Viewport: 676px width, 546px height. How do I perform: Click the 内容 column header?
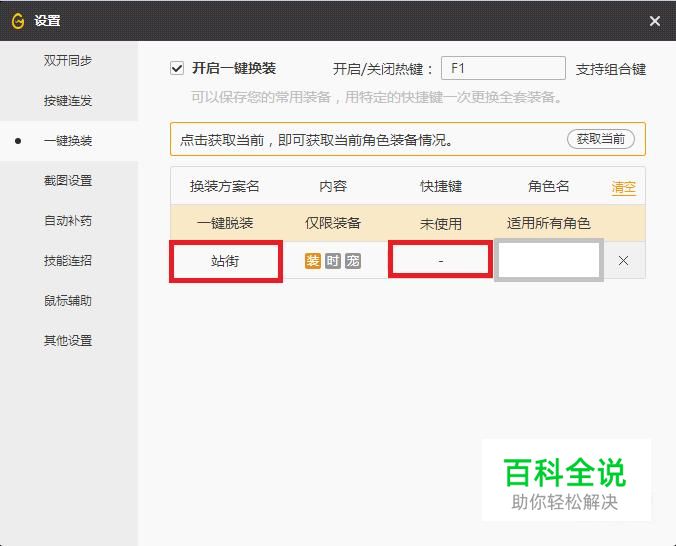pos(333,186)
